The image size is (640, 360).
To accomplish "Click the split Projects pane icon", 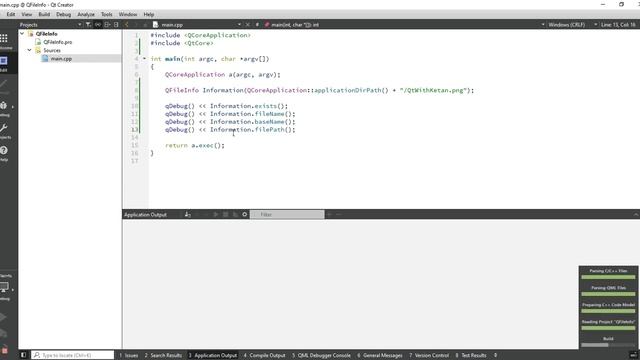I will (107, 24).
